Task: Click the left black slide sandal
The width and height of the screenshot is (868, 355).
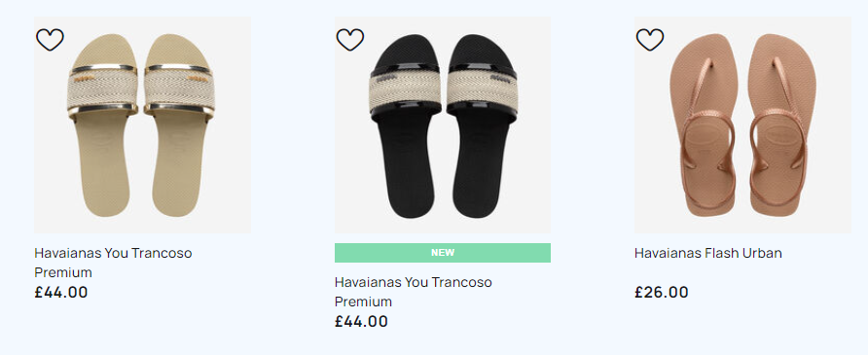Action: (405, 126)
